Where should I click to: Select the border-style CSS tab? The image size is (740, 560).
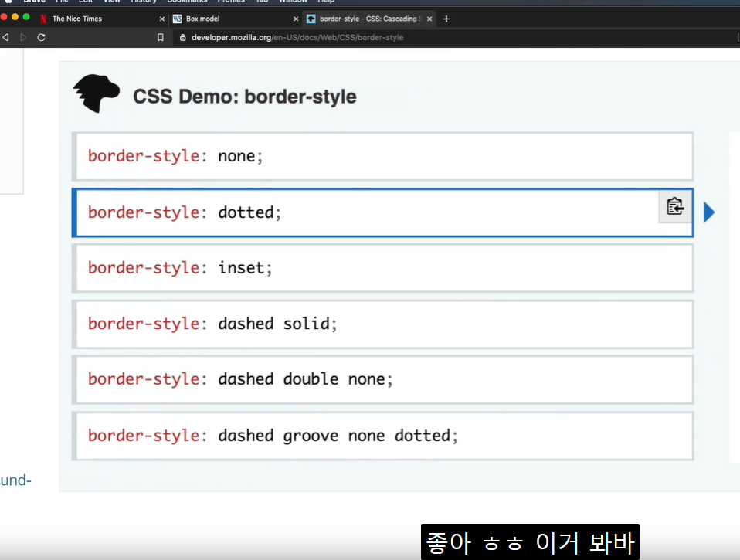coord(368,19)
